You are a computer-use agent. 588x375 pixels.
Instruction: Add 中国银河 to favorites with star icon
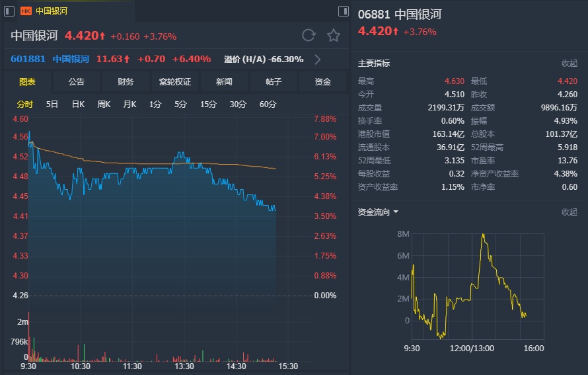pyautogui.click(x=334, y=36)
